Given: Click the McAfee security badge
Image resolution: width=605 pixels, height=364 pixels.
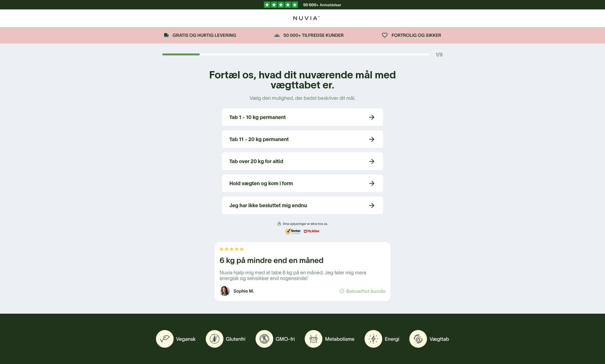Looking at the screenshot, I should click(x=312, y=231).
